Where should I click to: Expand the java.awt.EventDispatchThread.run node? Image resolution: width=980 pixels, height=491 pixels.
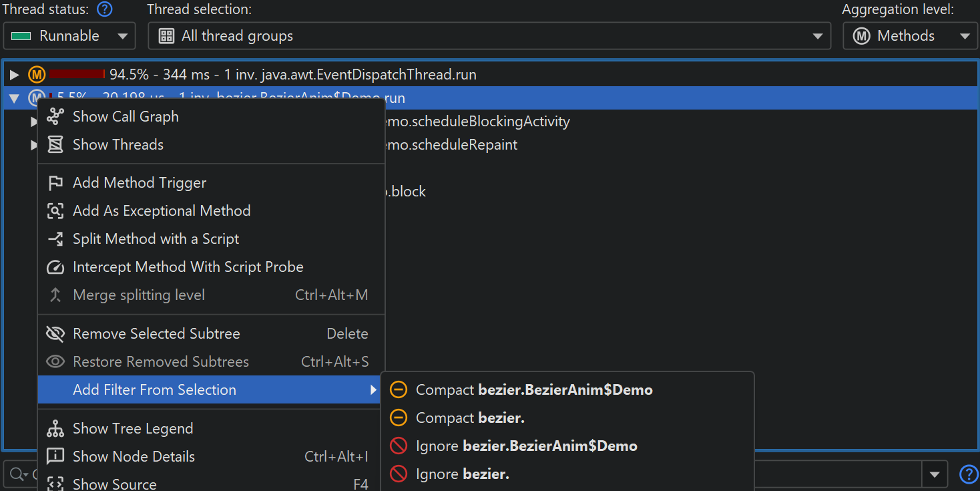pos(15,75)
